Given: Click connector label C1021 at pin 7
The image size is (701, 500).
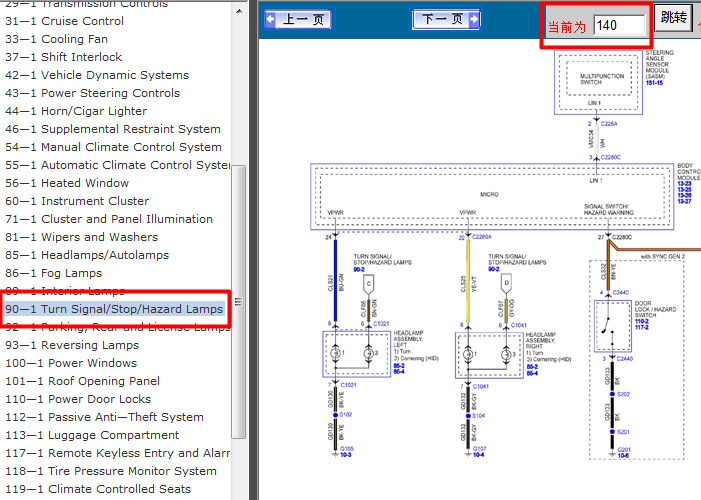Looking at the screenshot, I should [x=348, y=385].
